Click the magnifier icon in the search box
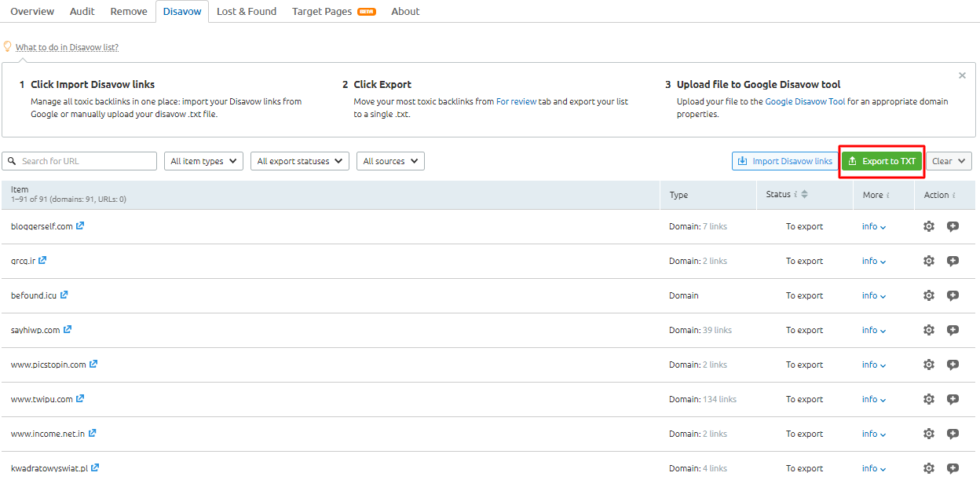This screenshot has height=480, width=980. 11,161
